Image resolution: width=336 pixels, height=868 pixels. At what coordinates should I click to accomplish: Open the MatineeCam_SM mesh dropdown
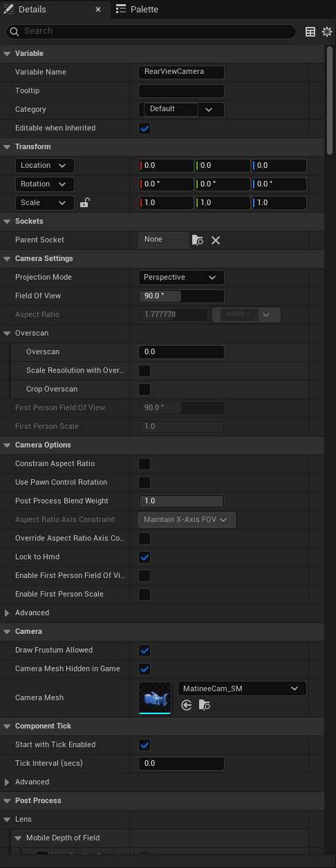point(242,688)
